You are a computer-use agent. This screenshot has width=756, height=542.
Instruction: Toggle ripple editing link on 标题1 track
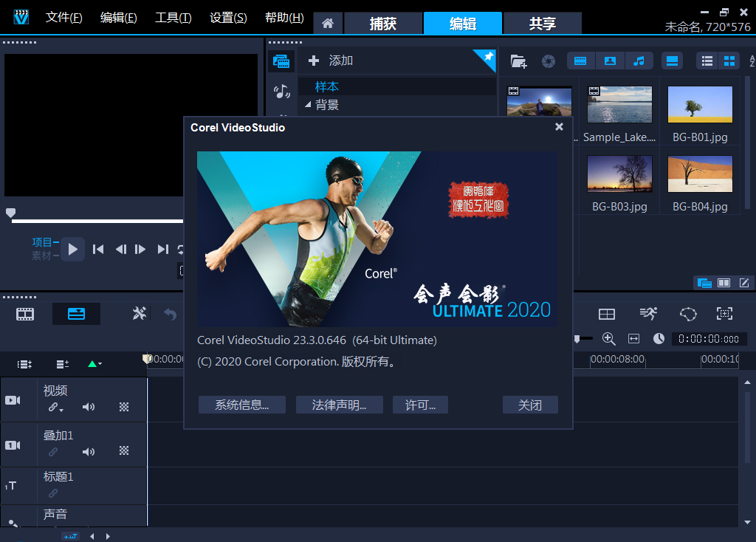[x=53, y=493]
